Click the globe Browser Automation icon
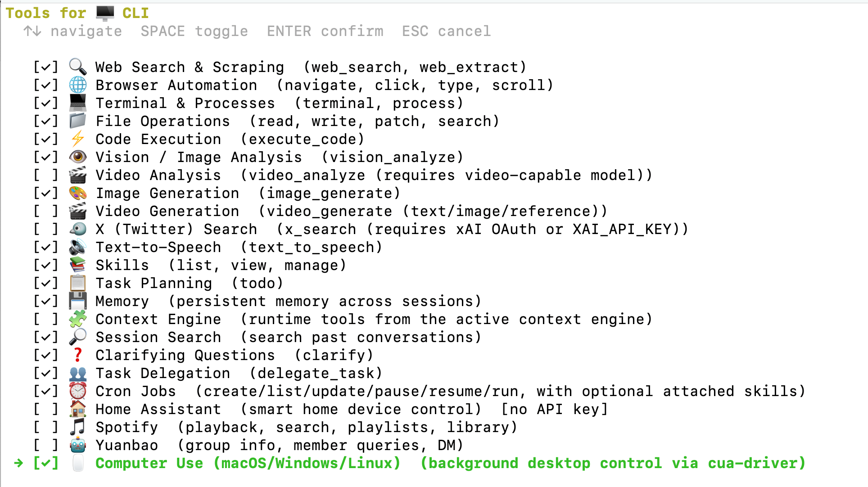Viewport: 868px width, 487px height. pos(78,85)
